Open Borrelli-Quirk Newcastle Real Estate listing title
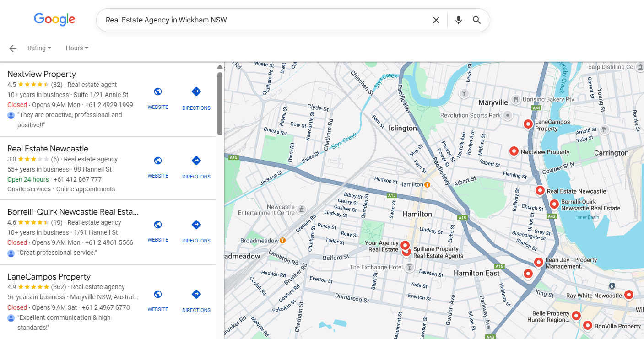Viewport: 644px width, 339px height. click(73, 212)
